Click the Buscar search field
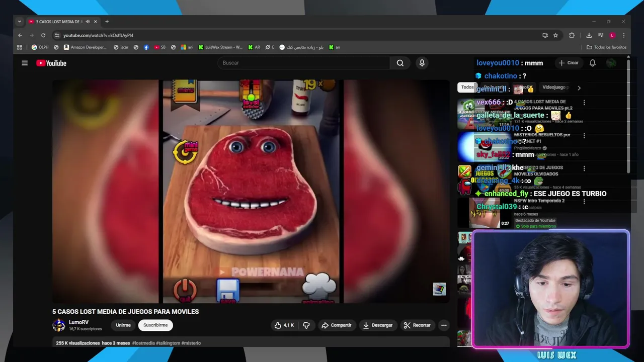This screenshot has height=362, width=644. pyautogui.click(x=304, y=63)
